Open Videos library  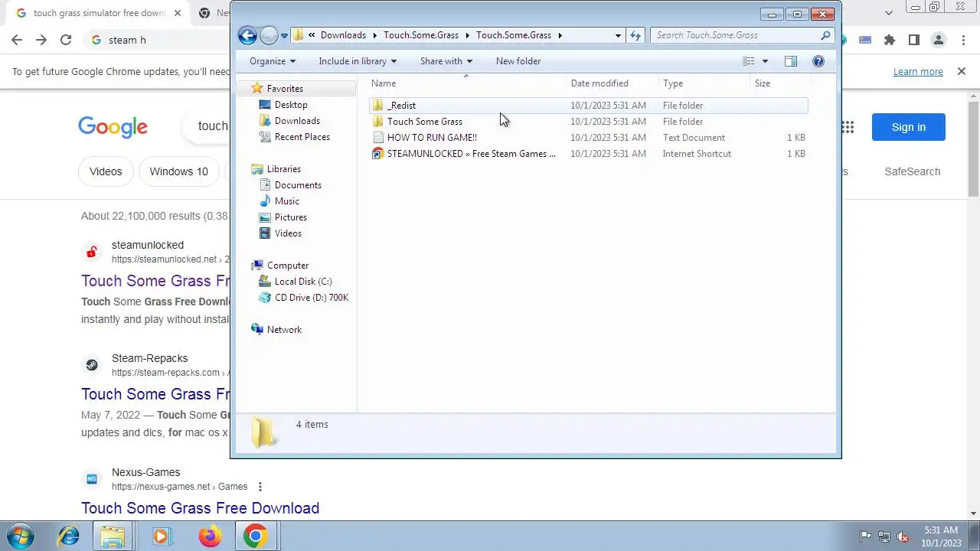(288, 233)
